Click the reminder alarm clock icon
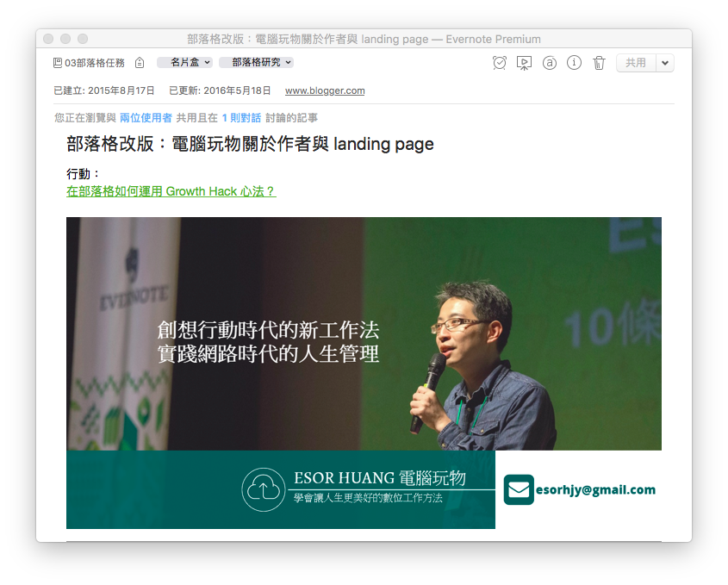 500,63
